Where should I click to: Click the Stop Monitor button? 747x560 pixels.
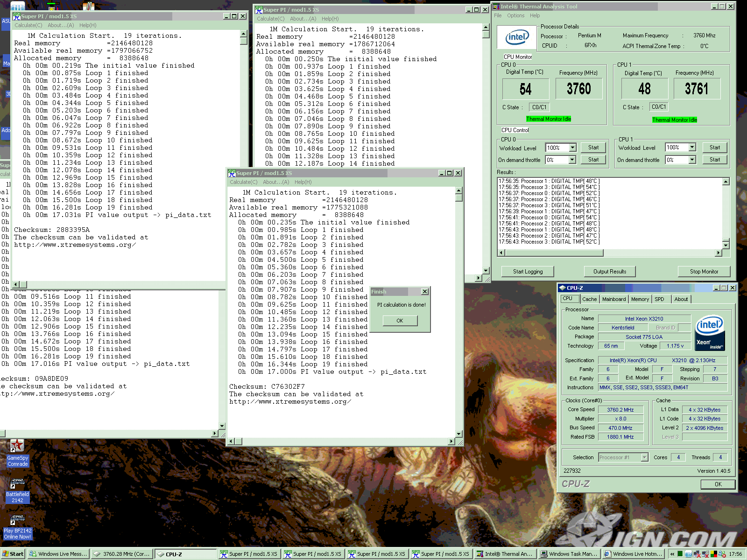coord(704,272)
